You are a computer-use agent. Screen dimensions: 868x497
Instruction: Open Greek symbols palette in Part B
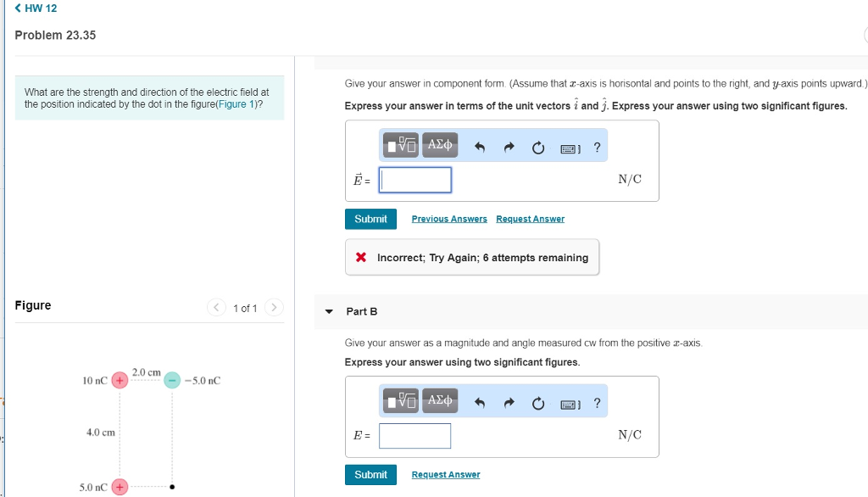440,401
